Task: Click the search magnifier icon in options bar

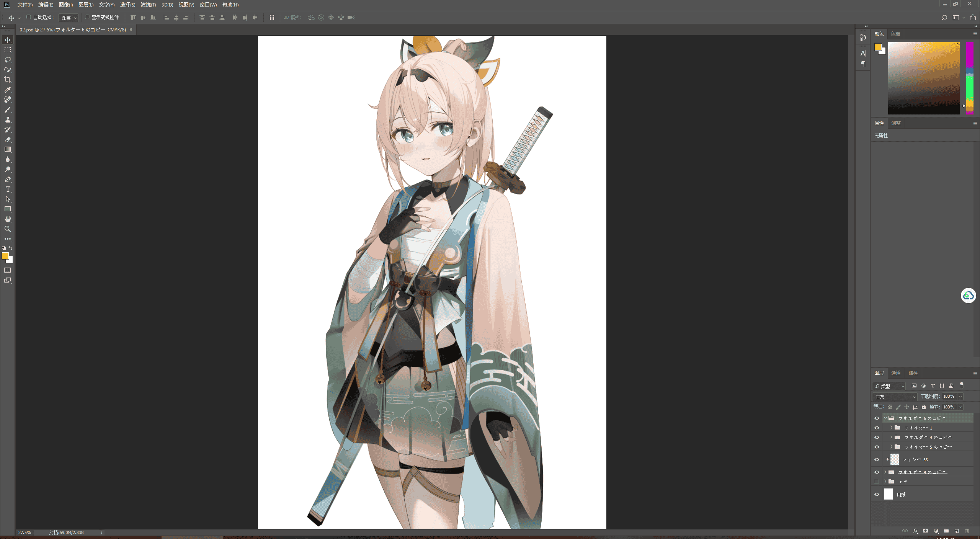Action: click(x=944, y=18)
